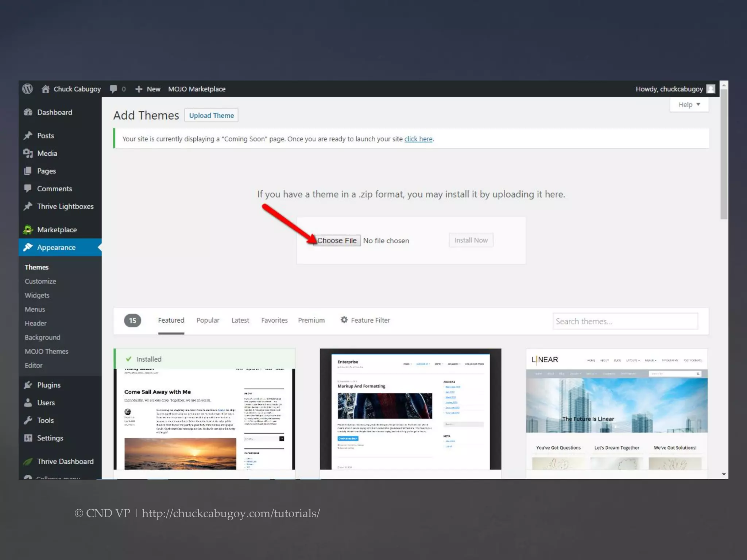
Task: Open Background submenu link
Action: pyautogui.click(x=42, y=338)
